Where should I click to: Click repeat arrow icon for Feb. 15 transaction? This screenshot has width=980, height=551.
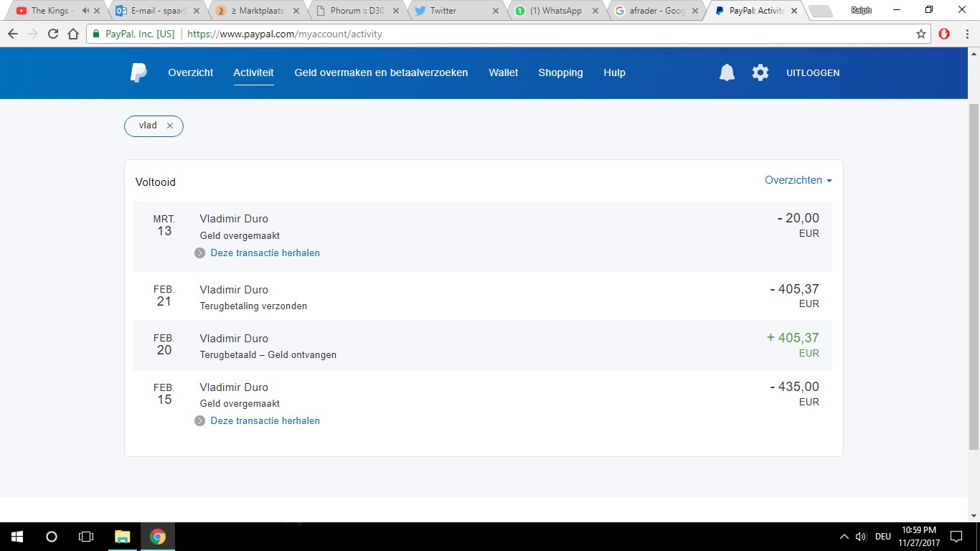pos(200,421)
